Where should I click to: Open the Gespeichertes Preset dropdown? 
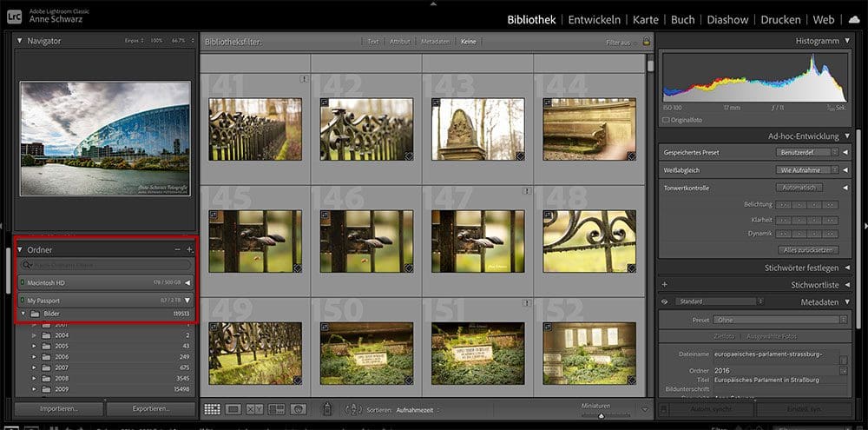coord(807,152)
